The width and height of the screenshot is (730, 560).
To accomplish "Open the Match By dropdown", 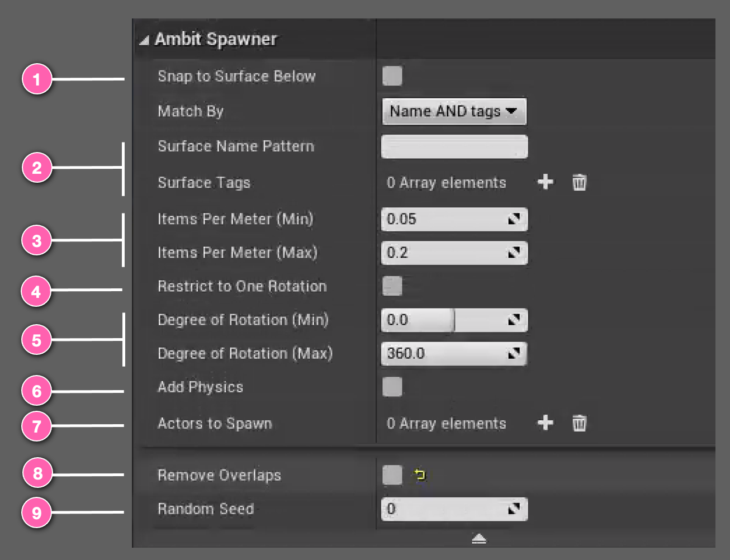I will coord(454,111).
